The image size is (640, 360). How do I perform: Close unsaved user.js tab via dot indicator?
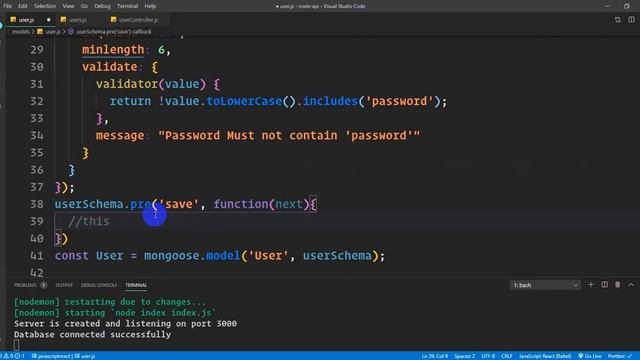pos(49,20)
